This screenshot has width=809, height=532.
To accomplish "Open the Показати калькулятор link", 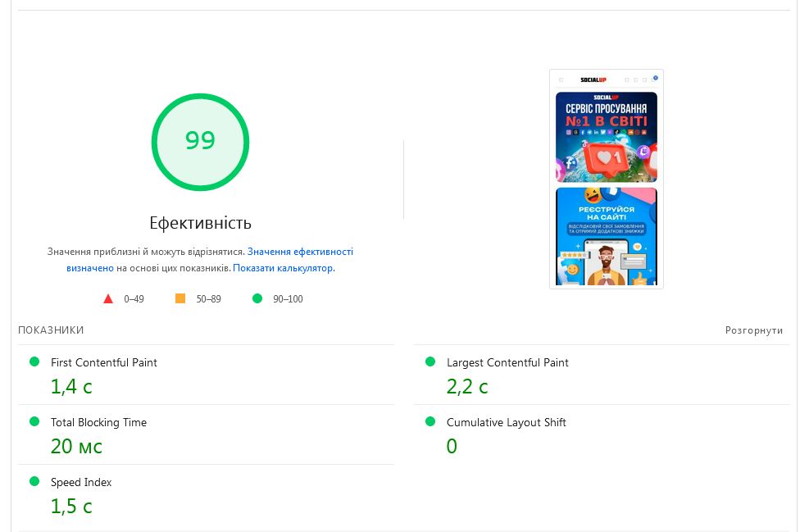I will (x=283, y=268).
